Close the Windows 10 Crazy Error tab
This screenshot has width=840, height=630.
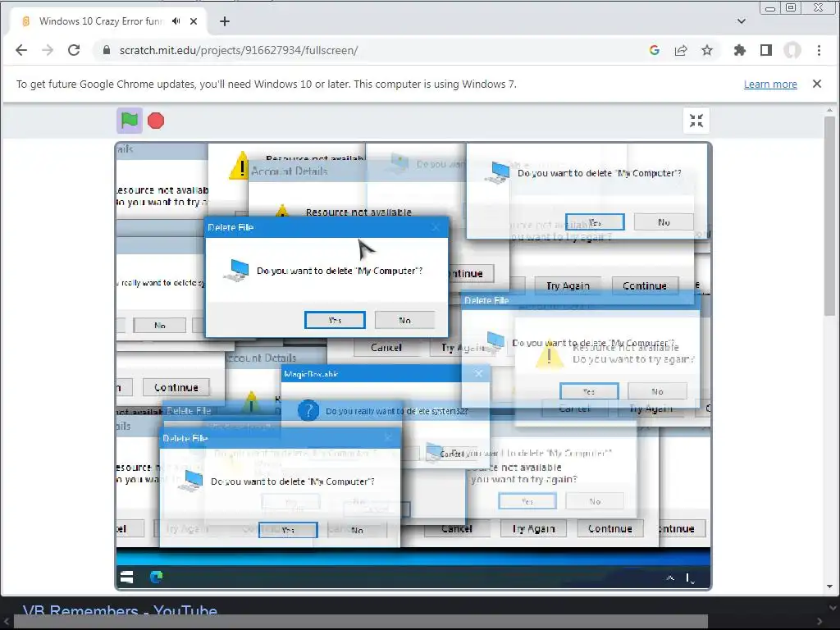tap(194, 21)
